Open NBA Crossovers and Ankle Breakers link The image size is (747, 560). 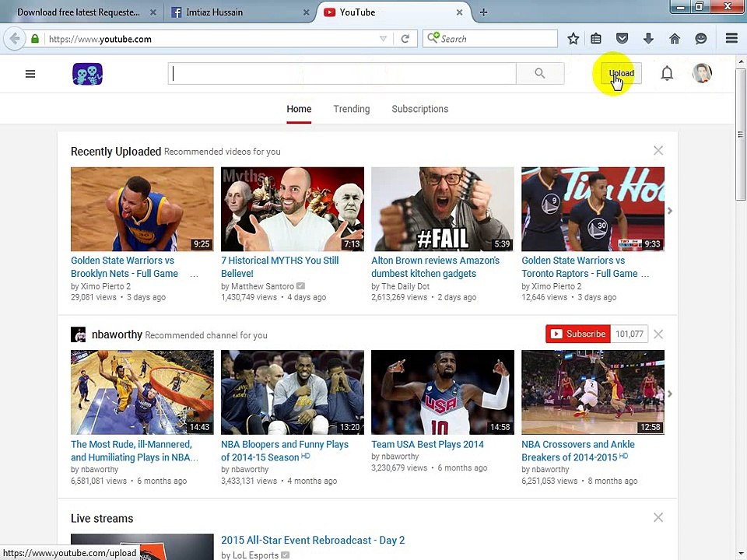coord(578,450)
